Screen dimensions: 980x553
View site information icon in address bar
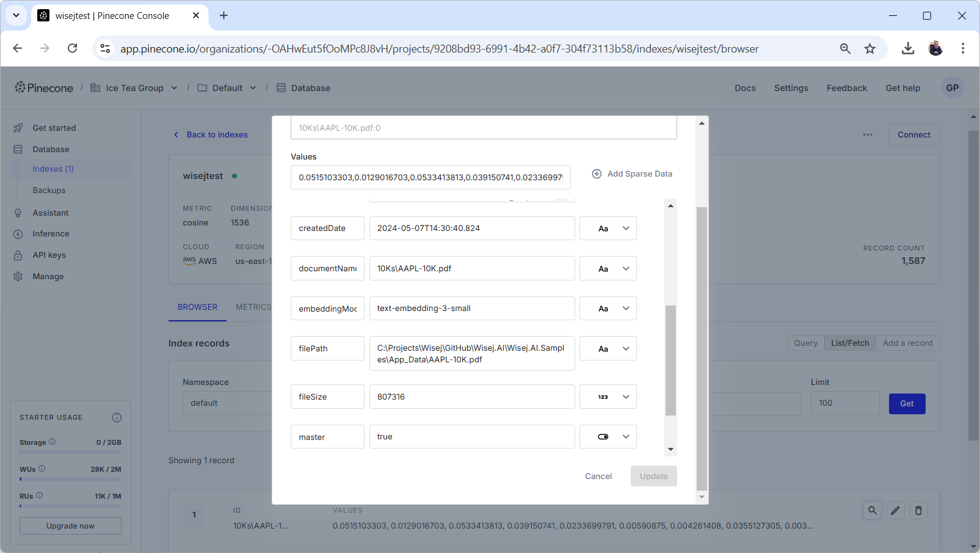(105, 48)
